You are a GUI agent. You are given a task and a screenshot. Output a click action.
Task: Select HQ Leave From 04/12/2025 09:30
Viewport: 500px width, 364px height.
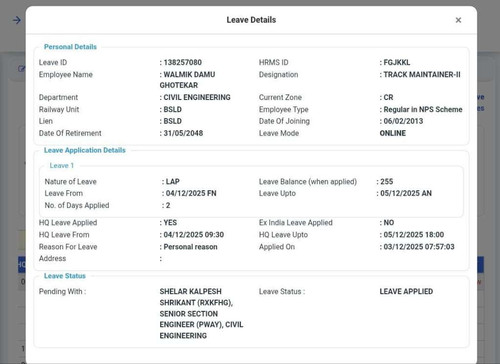point(194,235)
